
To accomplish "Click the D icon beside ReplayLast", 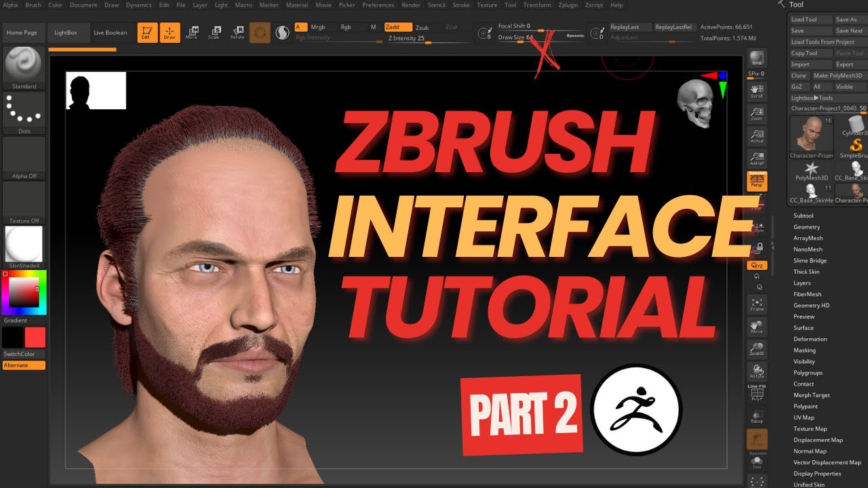I will [597, 33].
